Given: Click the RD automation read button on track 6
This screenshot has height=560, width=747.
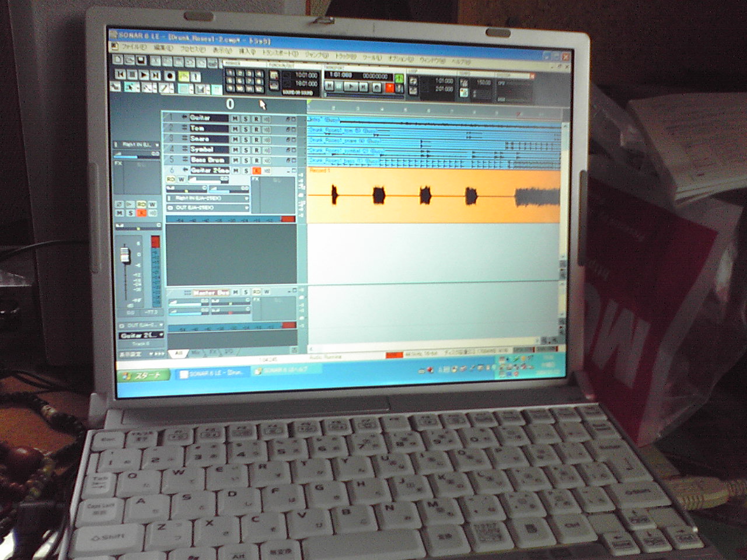Looking at the screenshot, I should click(x=171, y=179).
